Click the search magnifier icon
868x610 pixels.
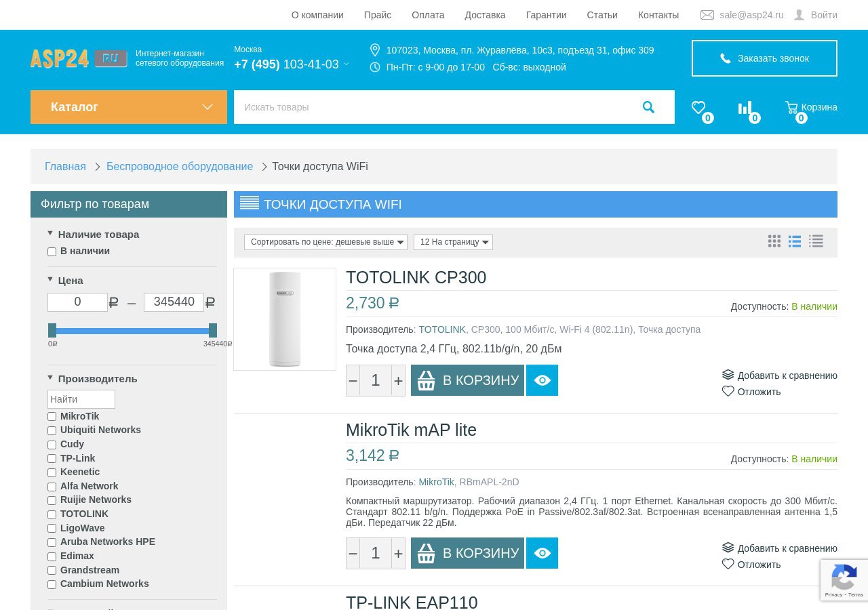pyautogui.click(x=648, y=107)
